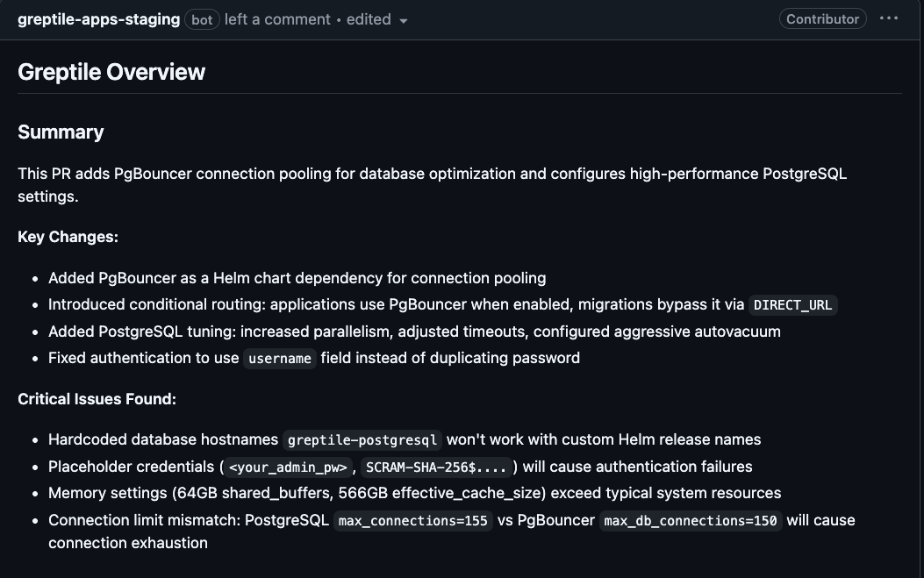Screen dimensions: 924x578
Task: Click the bot label badge
Action: [x=202, y=19]
